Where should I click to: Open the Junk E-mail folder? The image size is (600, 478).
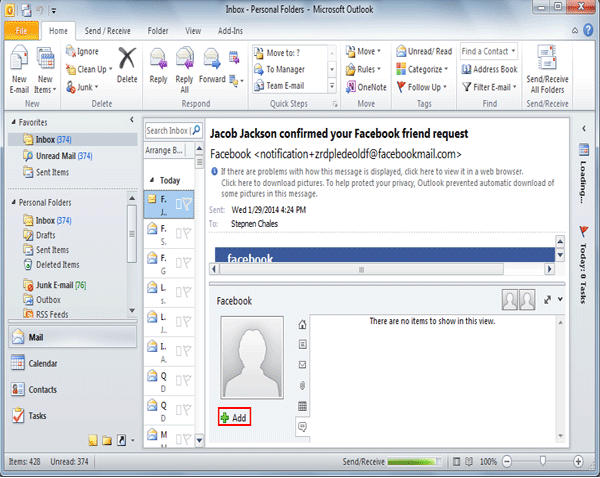[54, 285]
